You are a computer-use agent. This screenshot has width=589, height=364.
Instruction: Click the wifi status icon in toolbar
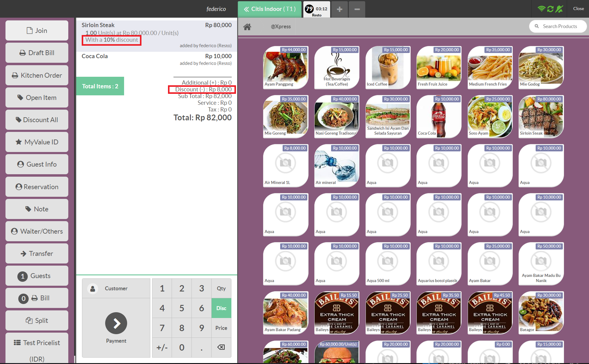click(544, 9)
